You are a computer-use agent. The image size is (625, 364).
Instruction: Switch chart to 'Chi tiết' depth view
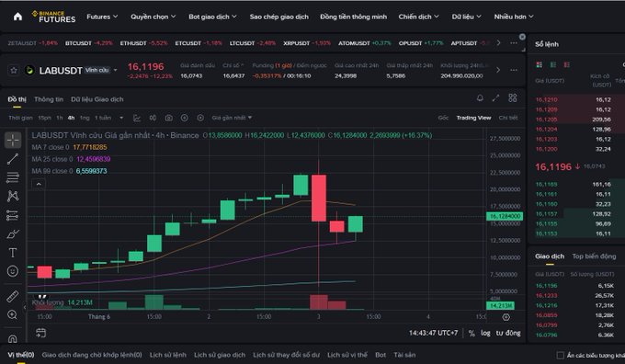click(508, 118)
